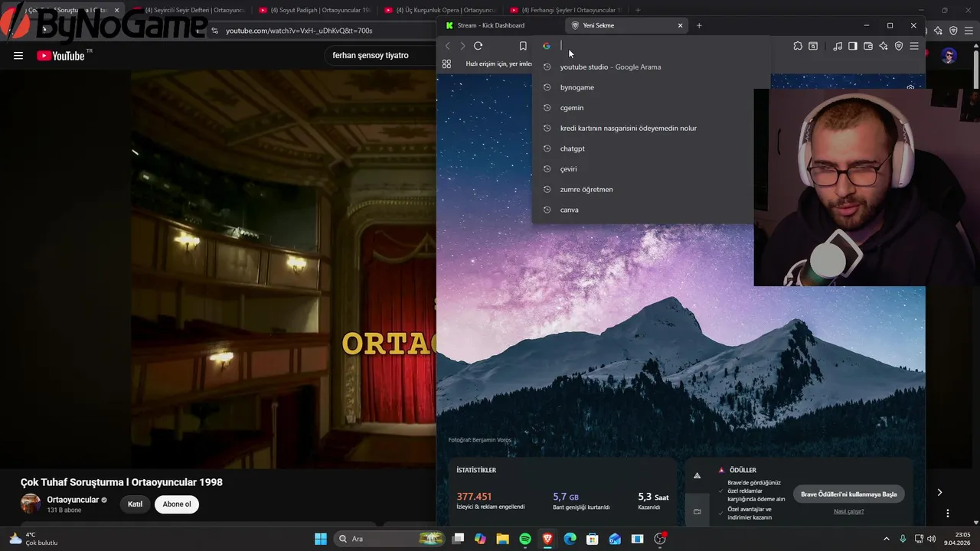Viewport: 980px width, 551px height.
Task: Click 'Brave Ödülleri'ni kullanmaya Başla' button
Action: click(x=848, y=494)
